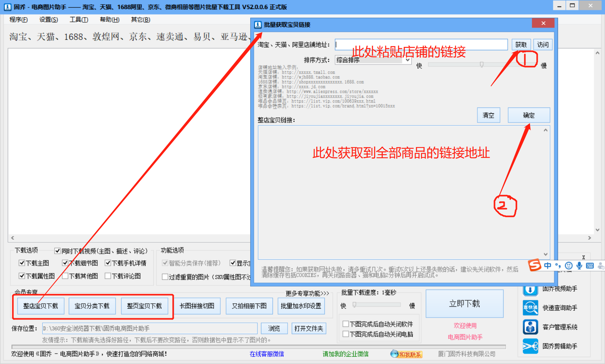605x364 pixels.
Task: Click the 宝贝分类下载 button
Action: coord(92,306)
